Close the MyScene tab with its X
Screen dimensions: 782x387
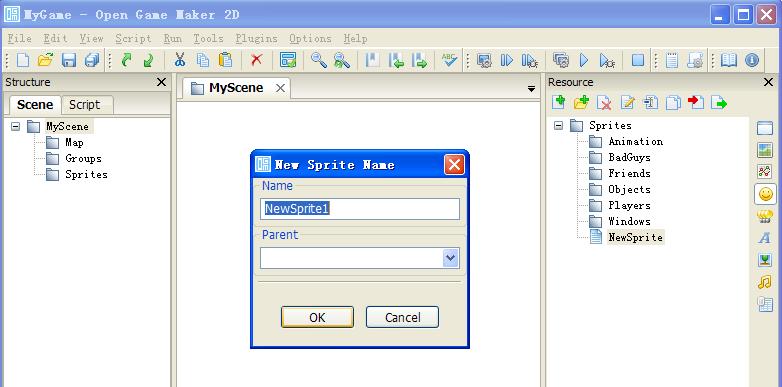click(281, 88)
